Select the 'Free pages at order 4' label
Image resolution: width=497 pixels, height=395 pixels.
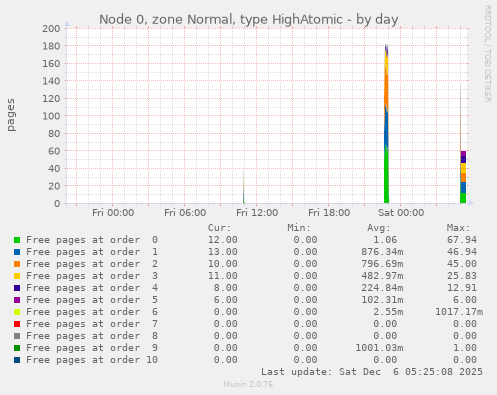pyautogui.click(x=92, y=288)
